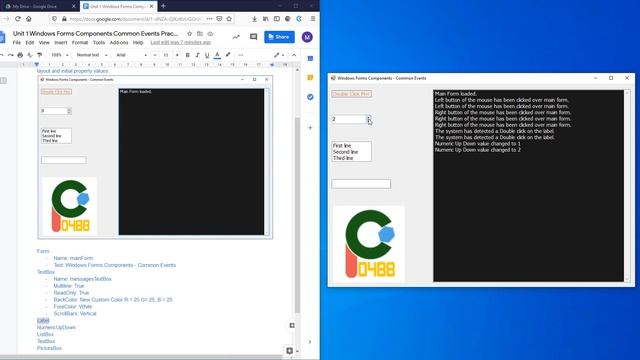Reload the page in Firefox
This screenshot has width=640, height=360.
click(x=18, y=19)
